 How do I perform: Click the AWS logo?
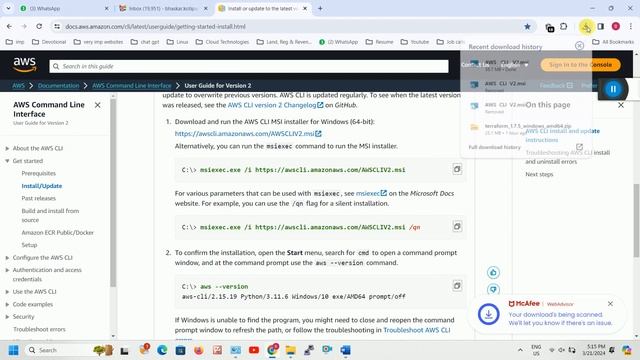tap(24, 64)
